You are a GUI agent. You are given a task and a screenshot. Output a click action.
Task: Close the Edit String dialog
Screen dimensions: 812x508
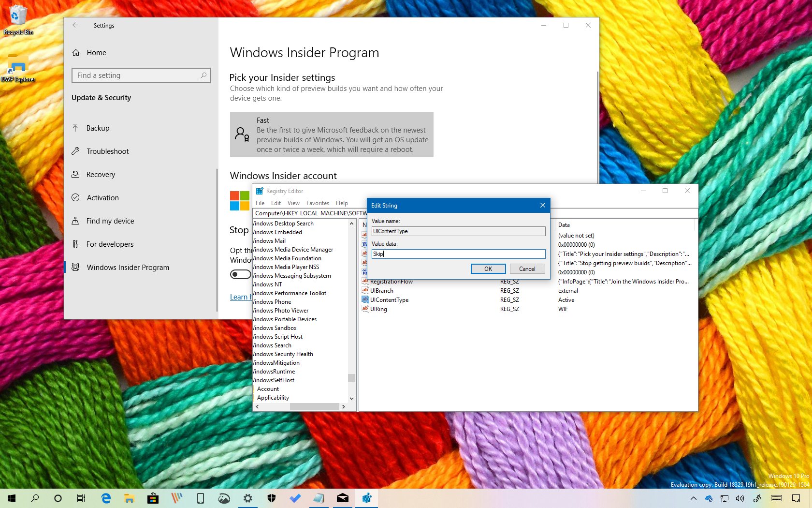[x=543, y=206]
